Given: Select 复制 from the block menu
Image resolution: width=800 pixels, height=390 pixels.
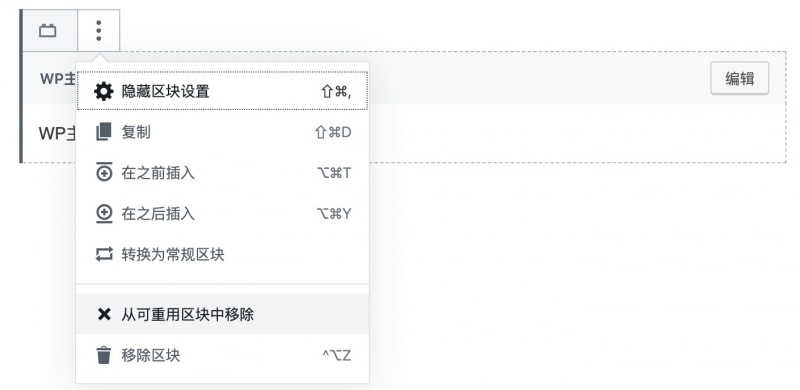Looking at the screenshot, I should click(x=222, y=132).
